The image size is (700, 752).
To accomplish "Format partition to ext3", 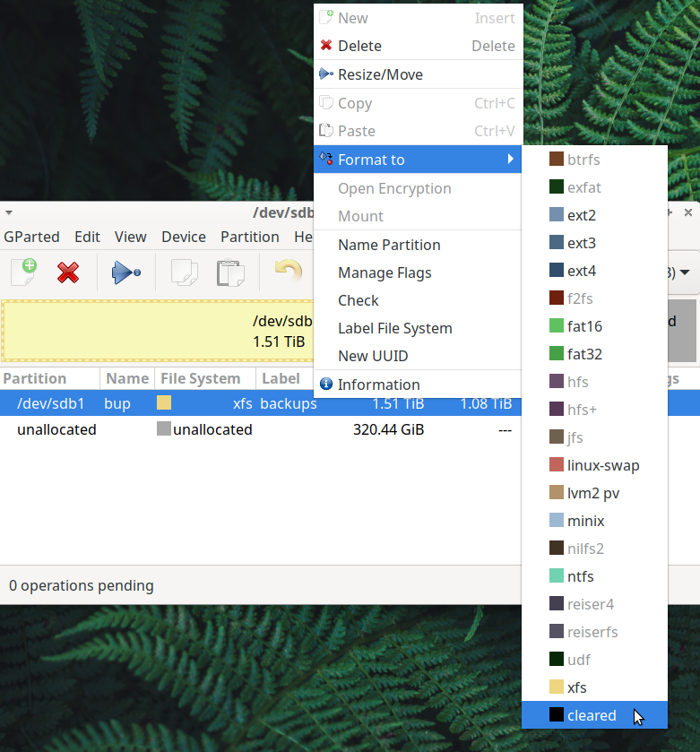I will [x=594, y=243].
